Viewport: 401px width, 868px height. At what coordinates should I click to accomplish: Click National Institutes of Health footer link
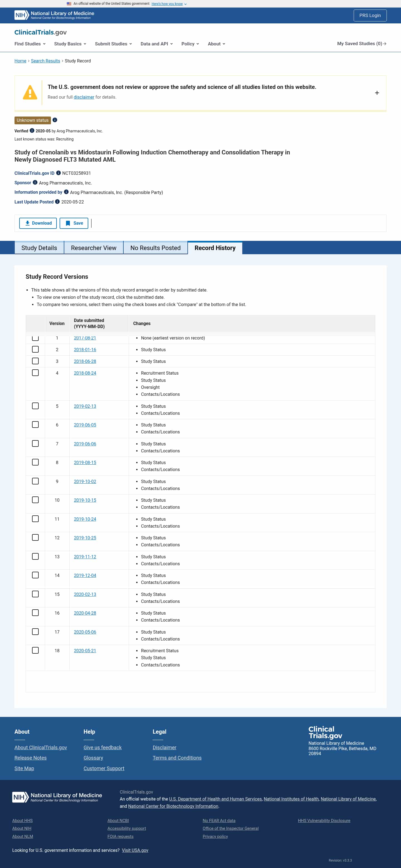tap(291, 799)
